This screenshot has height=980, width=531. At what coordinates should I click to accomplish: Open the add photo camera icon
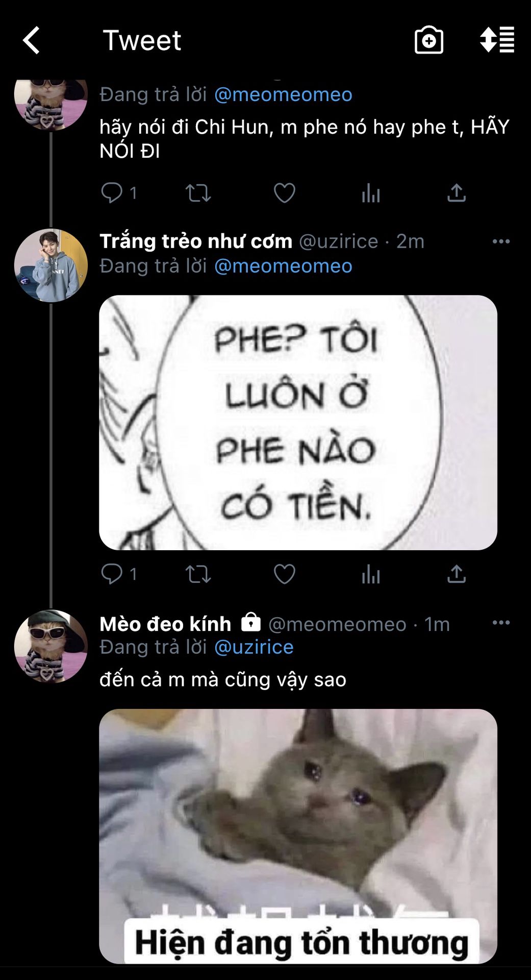tap(428, 40)
